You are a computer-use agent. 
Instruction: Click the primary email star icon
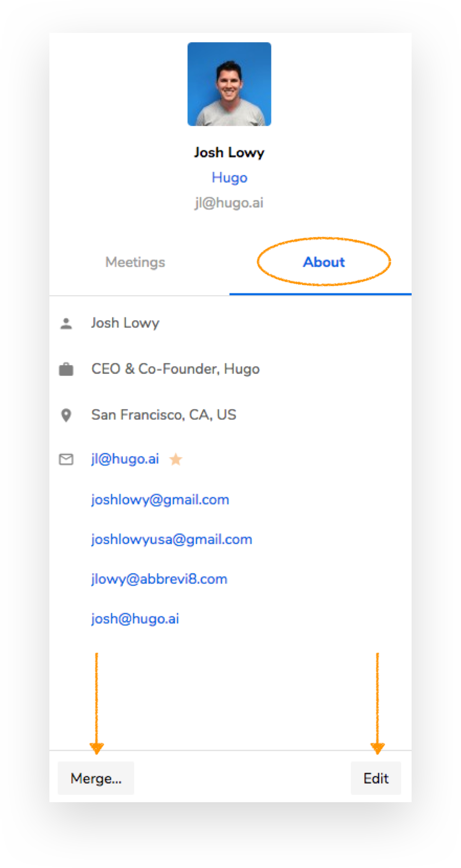(176, 459)
